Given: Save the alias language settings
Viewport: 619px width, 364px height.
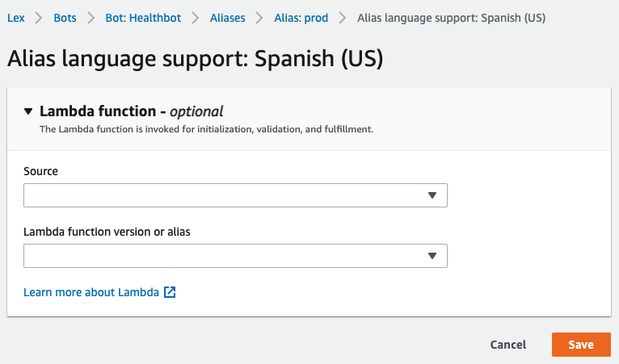Looking at the screenshot, I should tap(581, 345).
